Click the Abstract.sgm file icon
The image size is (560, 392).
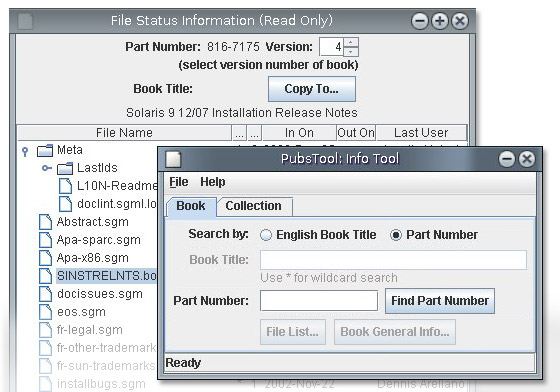pos(45,222)
